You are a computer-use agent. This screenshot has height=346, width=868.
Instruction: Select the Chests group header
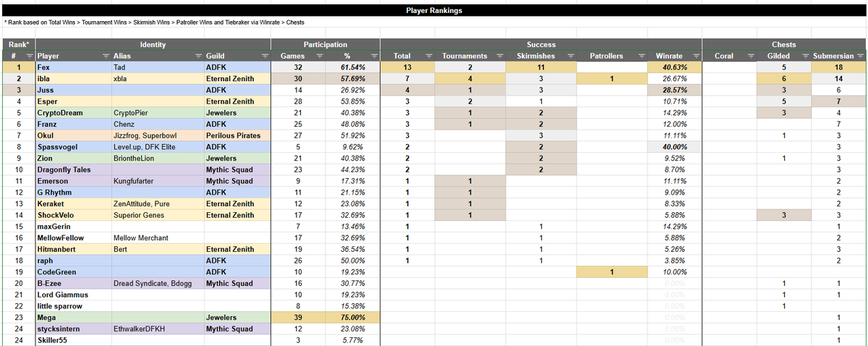[785, 45]
